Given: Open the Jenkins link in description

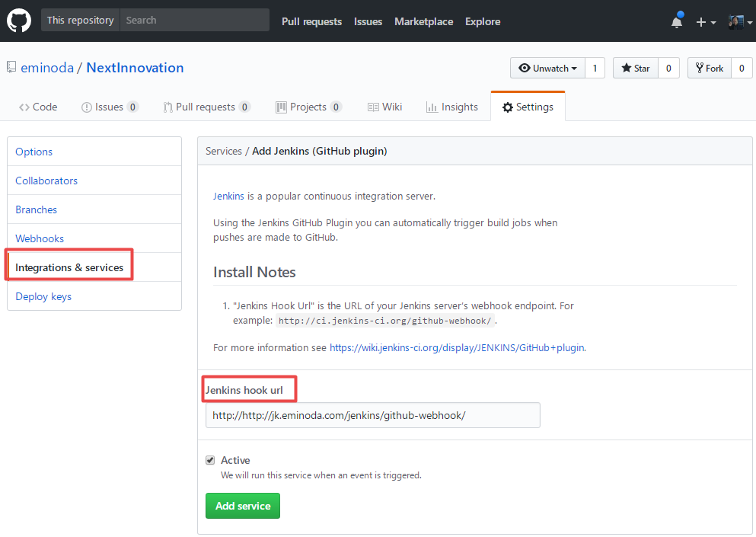Looking at the screenshot, I should point(228,196).
